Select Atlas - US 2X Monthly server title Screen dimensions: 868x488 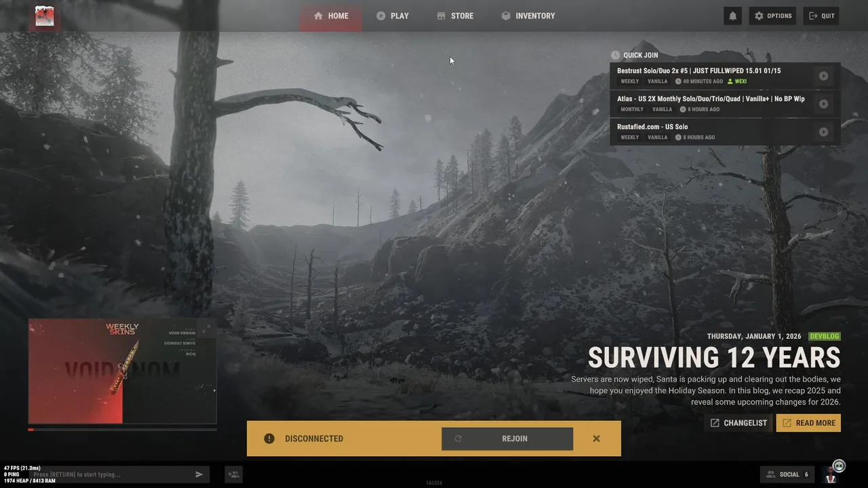click(x=711, y=98)
